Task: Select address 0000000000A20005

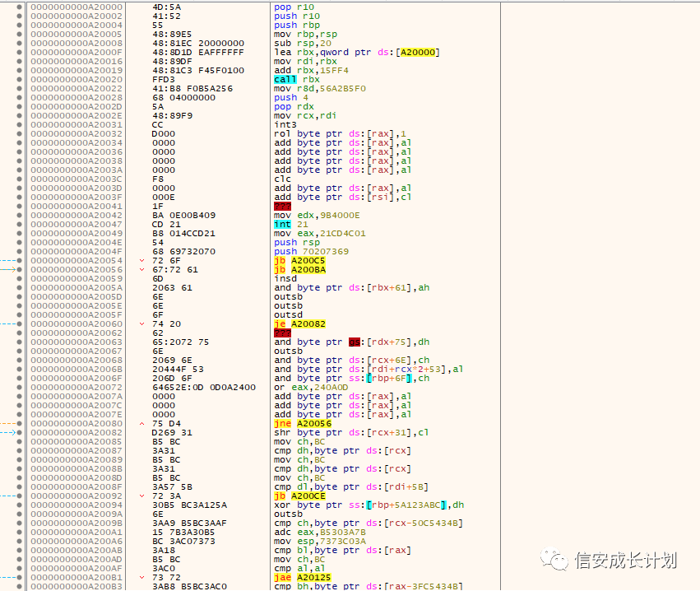Action: click(x=76, y=35)
